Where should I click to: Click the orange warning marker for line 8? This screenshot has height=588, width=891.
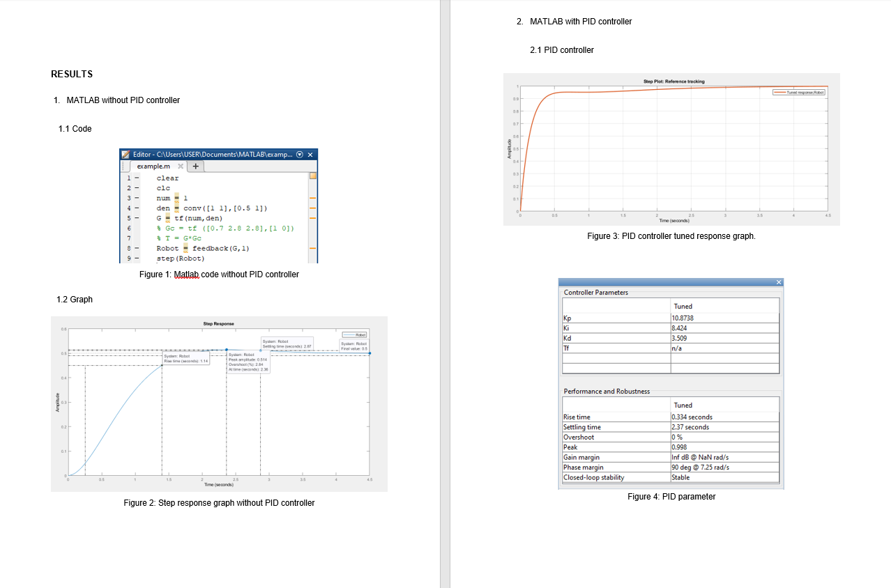[313, 248]
